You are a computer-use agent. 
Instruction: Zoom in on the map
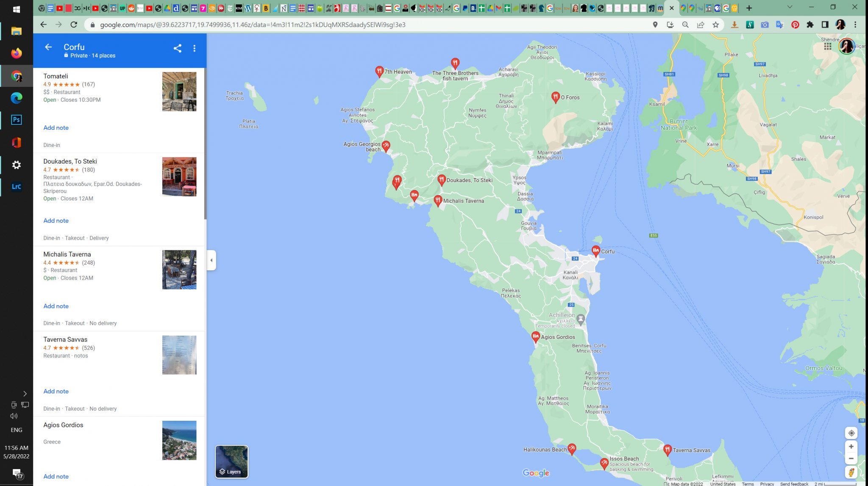(851, 447)
